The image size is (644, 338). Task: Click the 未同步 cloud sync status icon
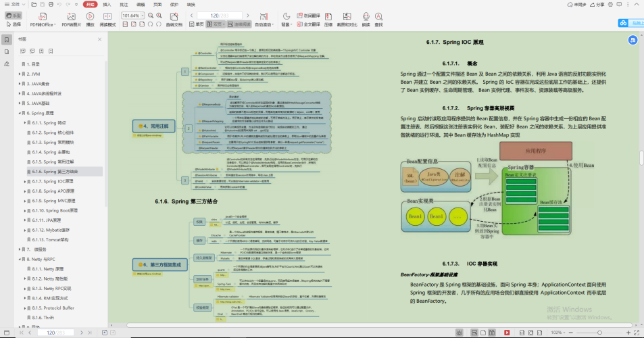pos(576,5)
